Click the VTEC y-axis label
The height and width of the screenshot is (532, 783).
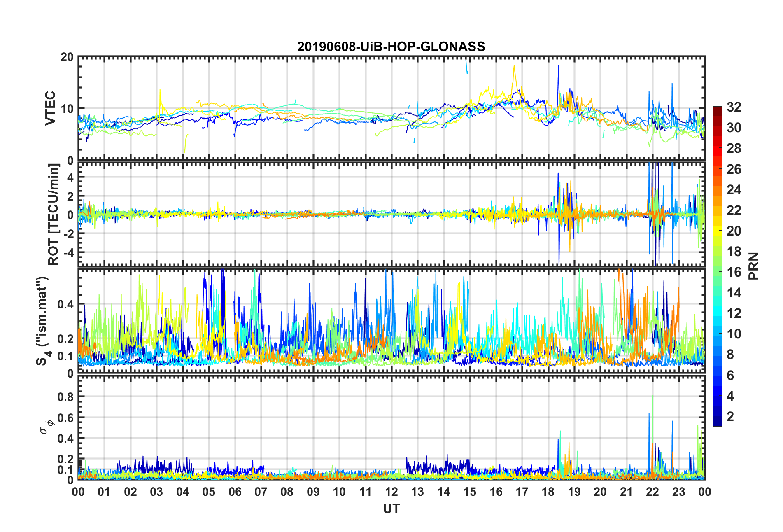tap(50, 108)
